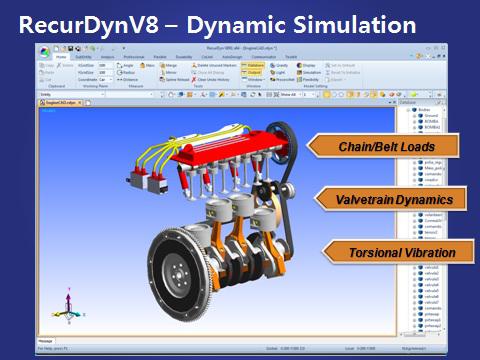Click the Message tab at bottom
This screenshot has width=480, height=360.
[x=45, y=341]
